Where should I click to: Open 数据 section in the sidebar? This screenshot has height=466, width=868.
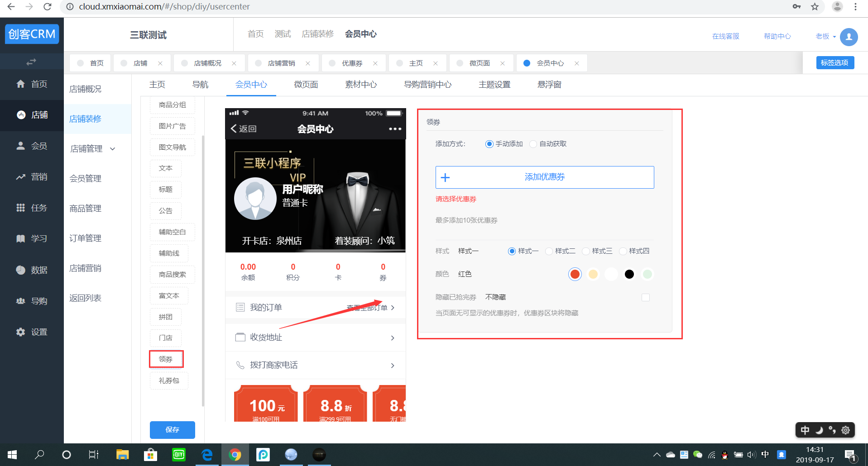[x=32, y=270]
